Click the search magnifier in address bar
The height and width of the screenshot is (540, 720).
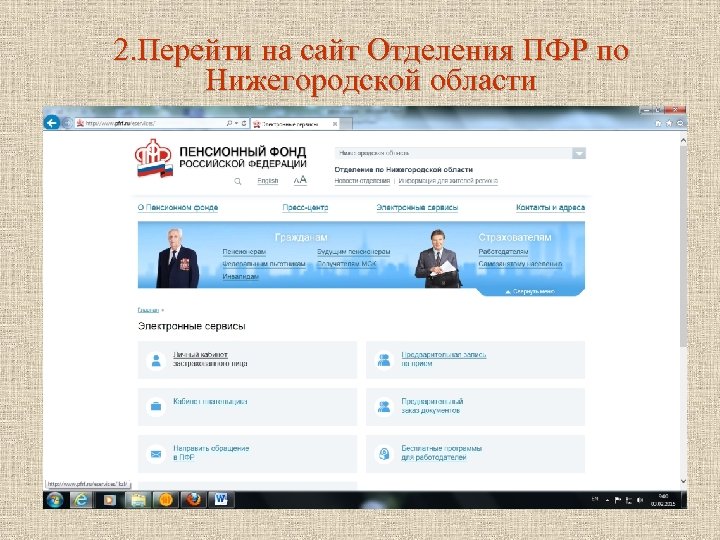229,123
